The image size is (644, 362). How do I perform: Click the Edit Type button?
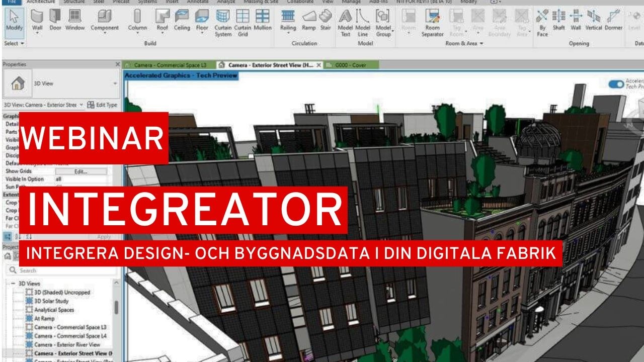(102, 105)
